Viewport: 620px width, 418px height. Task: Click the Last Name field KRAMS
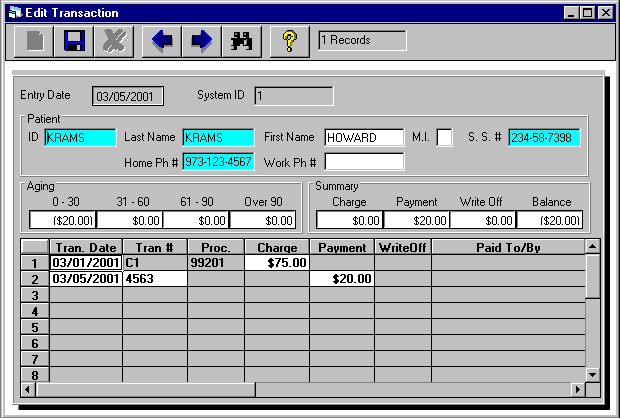coord(218,138)
